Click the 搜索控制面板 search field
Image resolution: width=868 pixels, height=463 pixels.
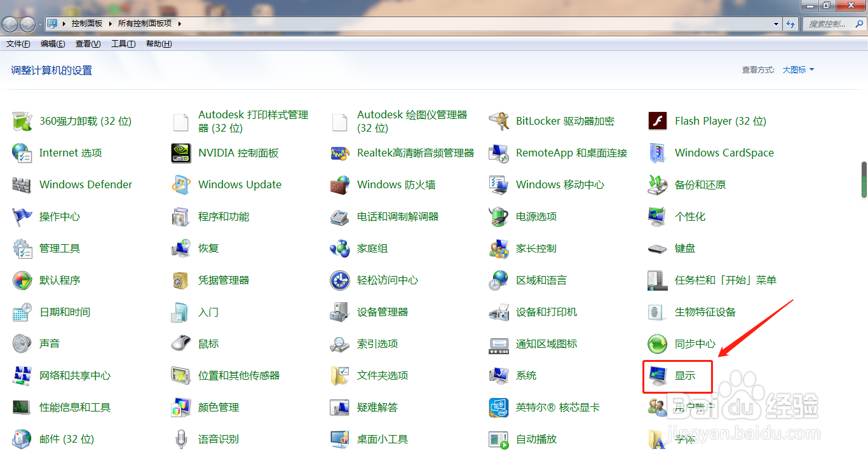coord(834,24)
